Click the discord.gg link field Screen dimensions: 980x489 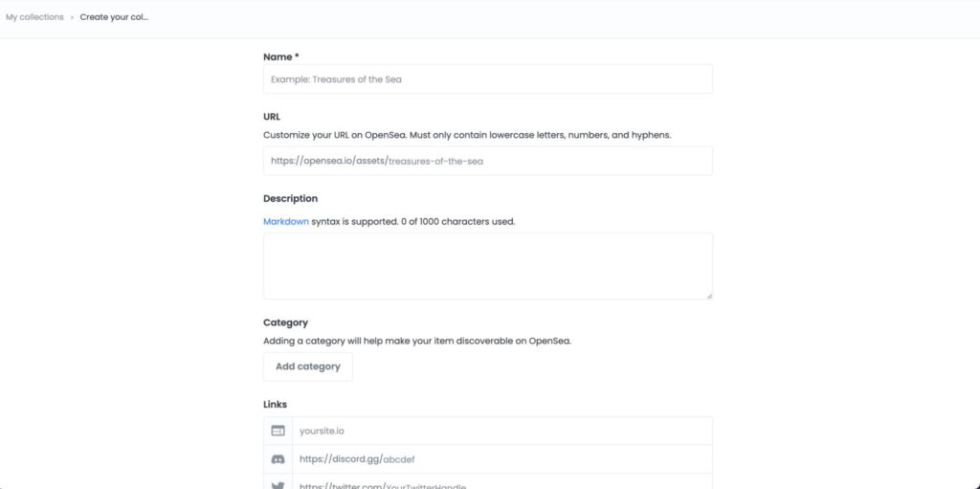(x=502, y=459)
